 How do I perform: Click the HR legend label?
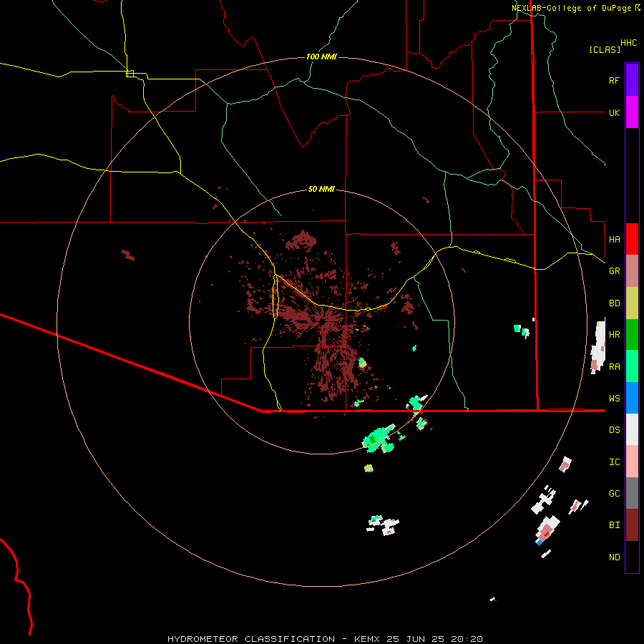(x=615, y=335)
